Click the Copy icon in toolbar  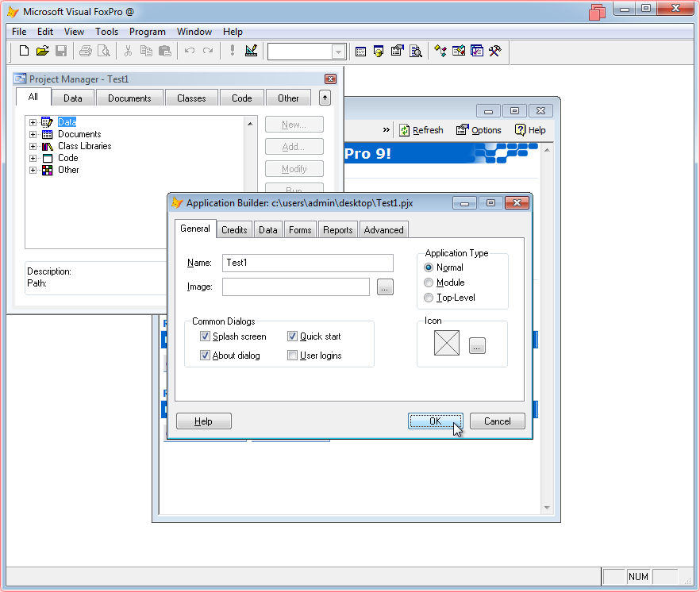pos(146,51)
